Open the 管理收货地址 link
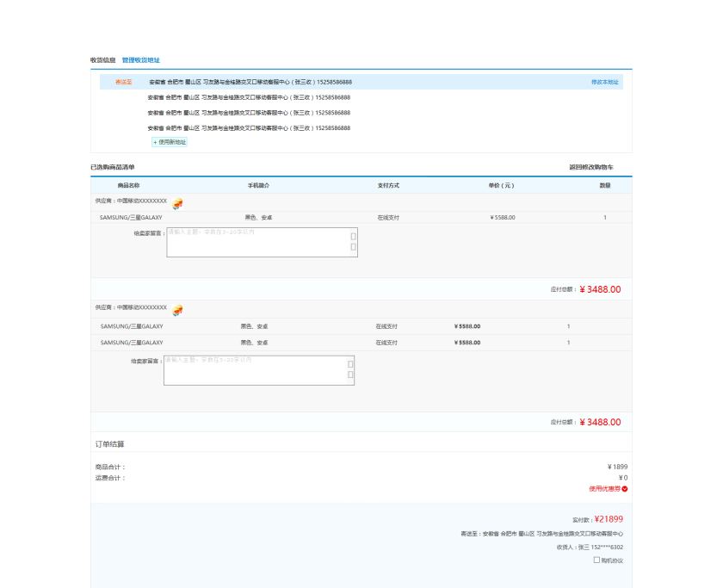 [x=140, y=60]
